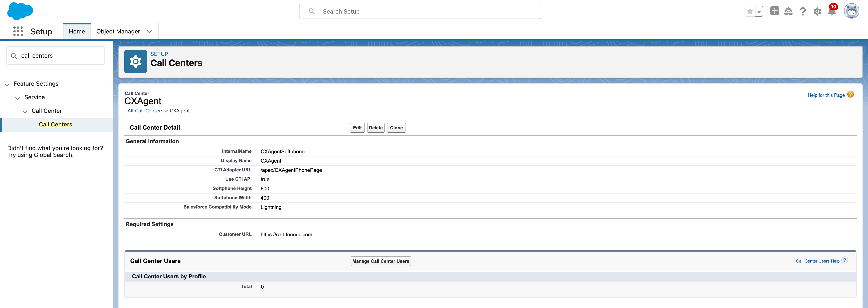The image size is (868, 308).
Task: Click the SETUP label above Call Centers
Action: tap(159, 54)
